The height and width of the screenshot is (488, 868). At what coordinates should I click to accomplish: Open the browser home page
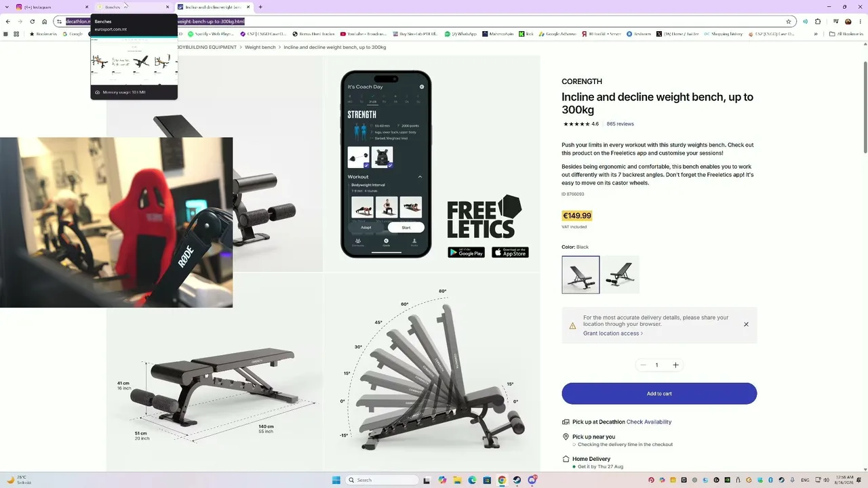(x=44, y=22)
